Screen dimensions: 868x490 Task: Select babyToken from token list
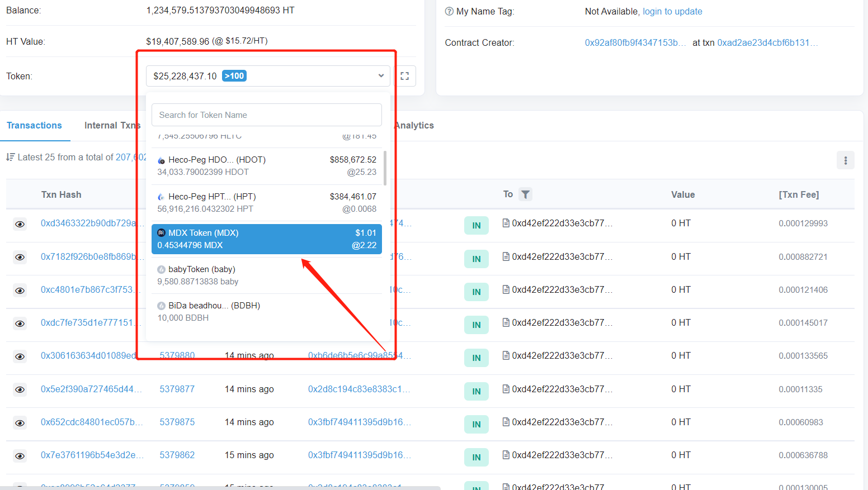pyautogui.click(x=267, y=275)
